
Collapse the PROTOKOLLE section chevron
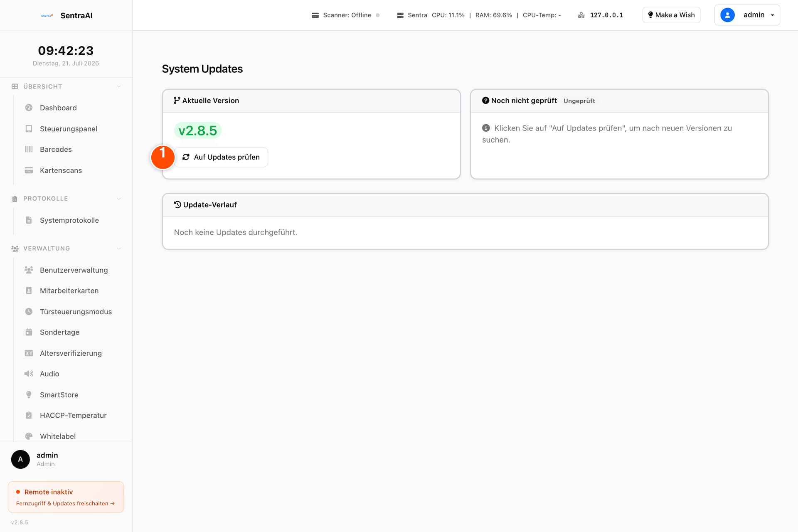pyautogui.click(x=119, y=199)
